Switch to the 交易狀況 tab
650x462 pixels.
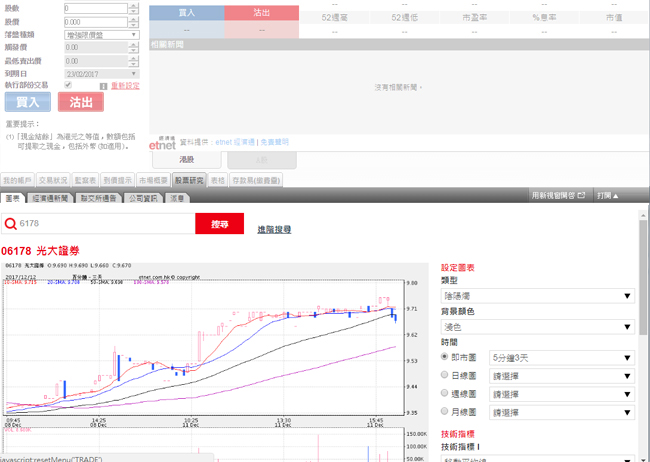(x=53, y=180)
